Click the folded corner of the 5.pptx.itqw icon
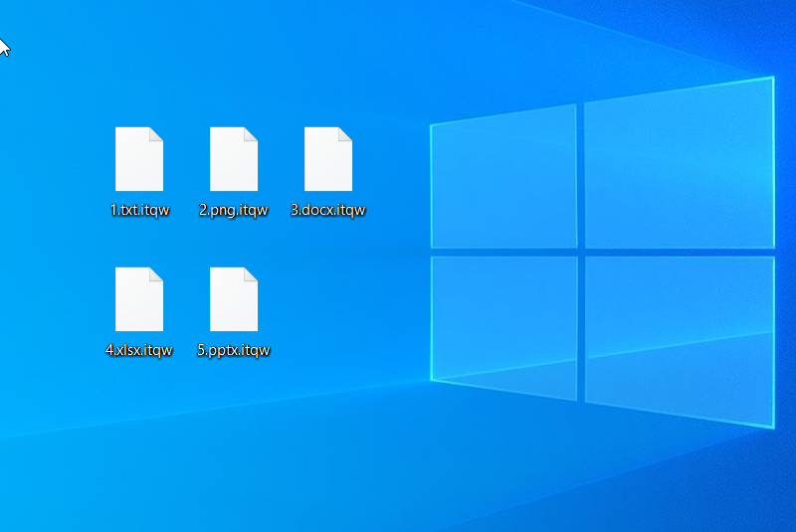This screenshot has width=796, height=532. pos(251,274)
